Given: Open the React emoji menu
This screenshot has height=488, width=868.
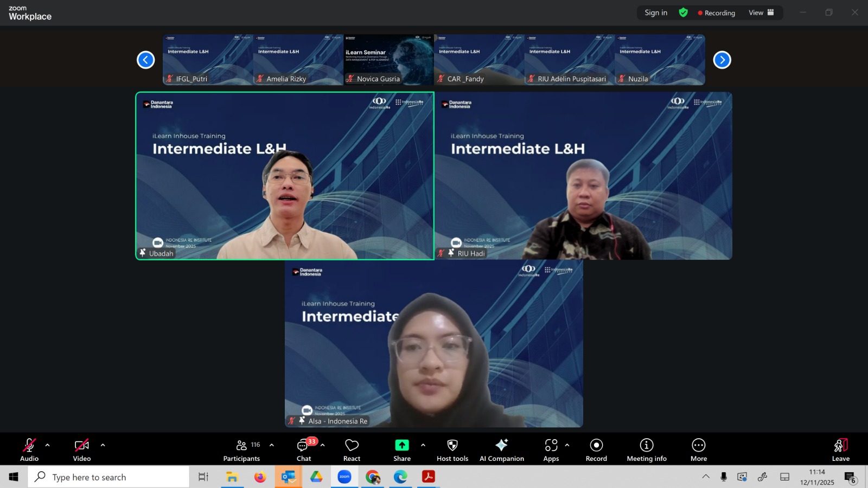Looking at the screenshot, I should pos(352,450).
